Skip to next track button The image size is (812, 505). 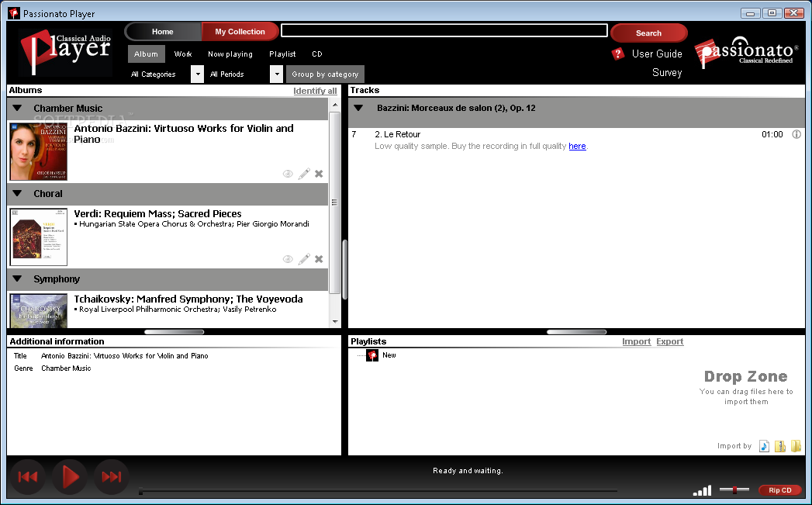click(112, 476)
